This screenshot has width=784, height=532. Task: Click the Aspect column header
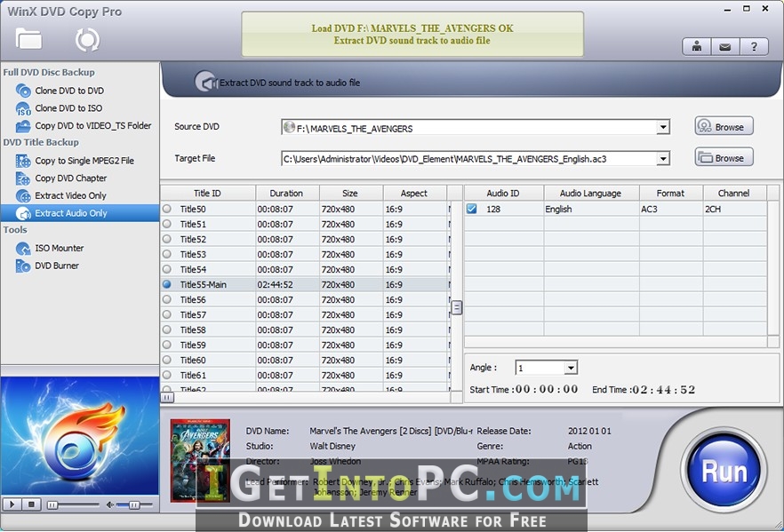[414, 193]
